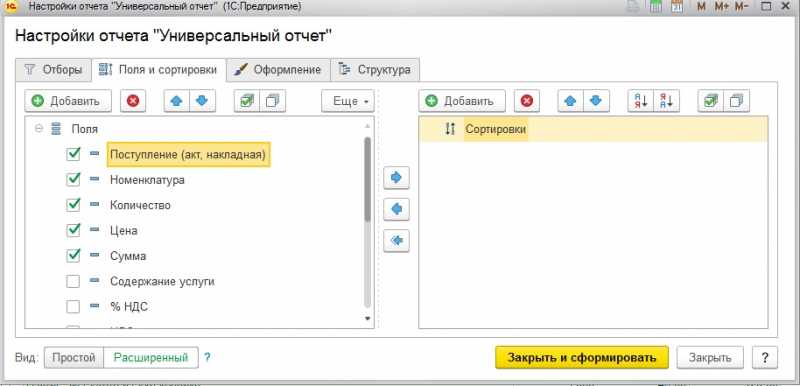Select the Расширенный view mode
Viewport: 800px width, 386px height.
pos(151,357)
